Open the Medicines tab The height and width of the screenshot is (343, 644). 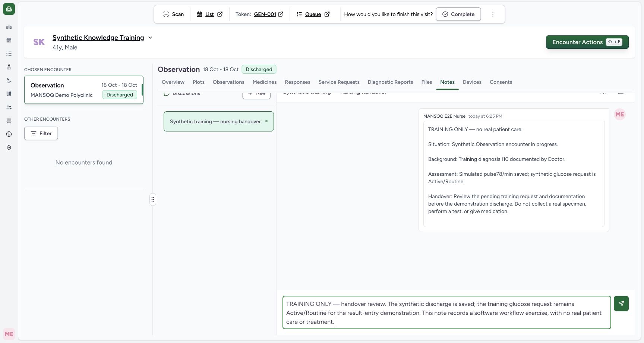(x=265, y=82)
